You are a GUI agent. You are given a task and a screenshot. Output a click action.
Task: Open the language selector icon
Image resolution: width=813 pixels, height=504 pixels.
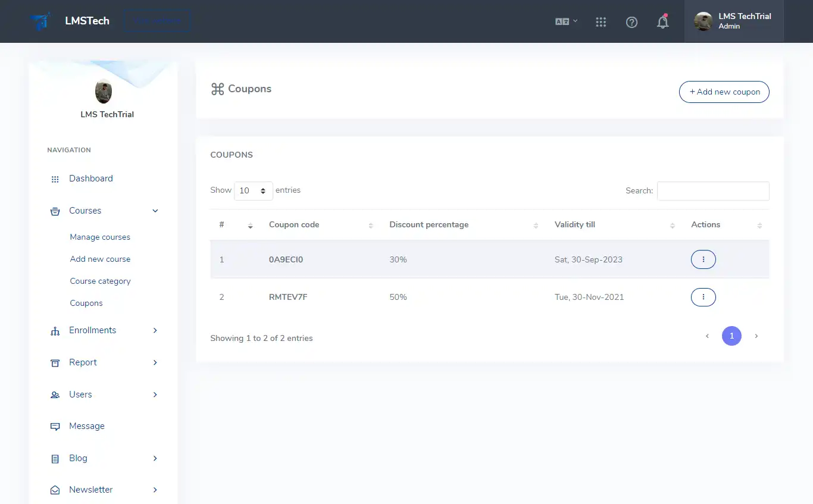(x=564, y=21)
